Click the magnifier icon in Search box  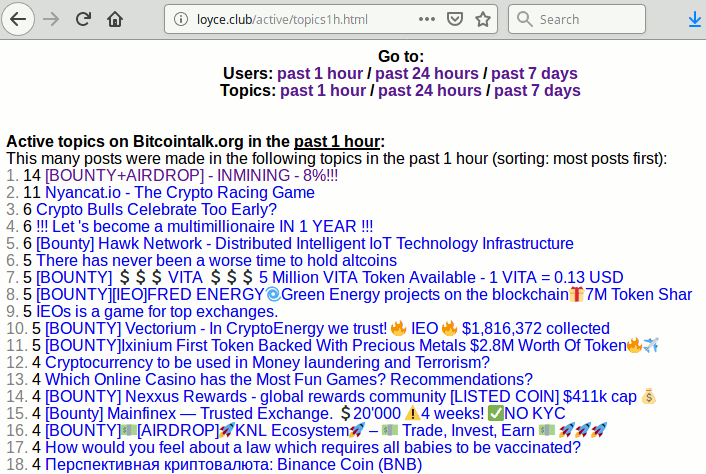[525, 19]
